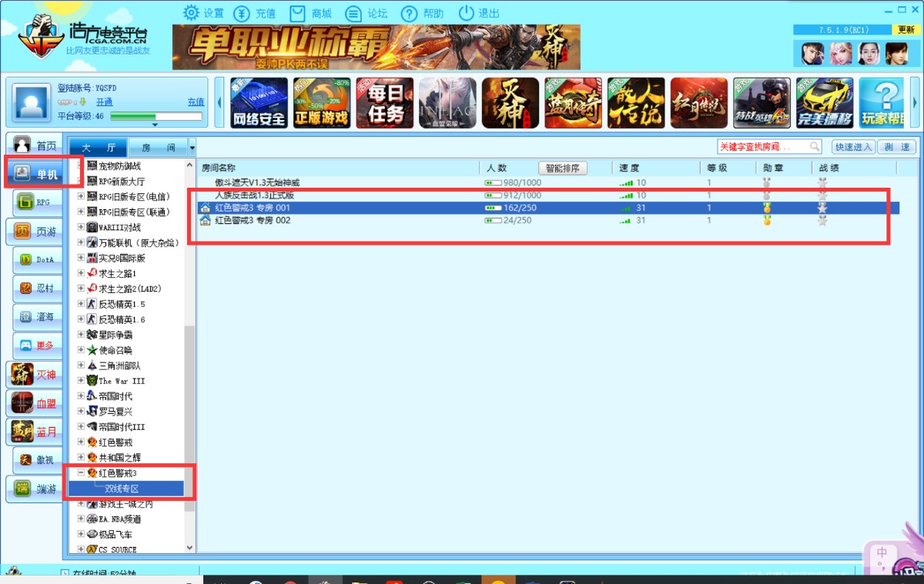The width and height of the screenshot is (924, 584).
Task: Open the 完美漂移 racing game tile
Action: pyautogui.click(x=825, y=102)
